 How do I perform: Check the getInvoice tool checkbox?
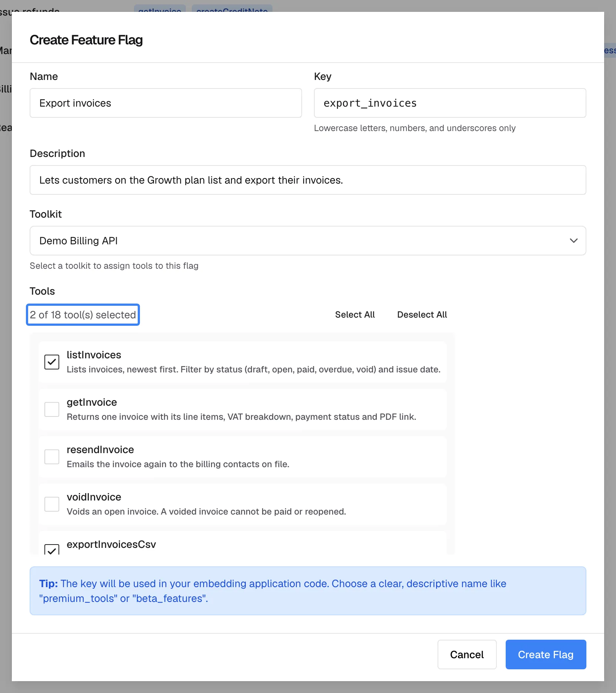(x=52, y=409)
